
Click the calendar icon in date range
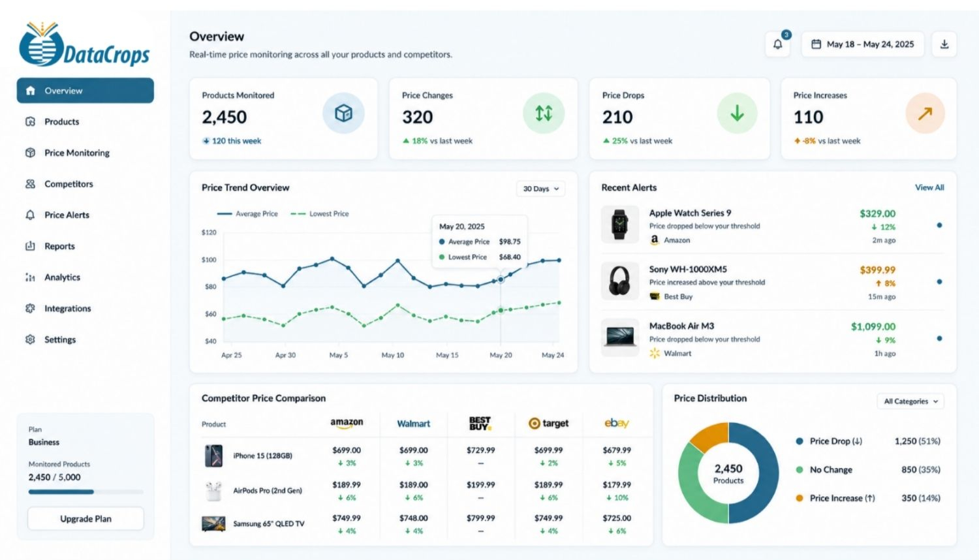tap(816, 44)
